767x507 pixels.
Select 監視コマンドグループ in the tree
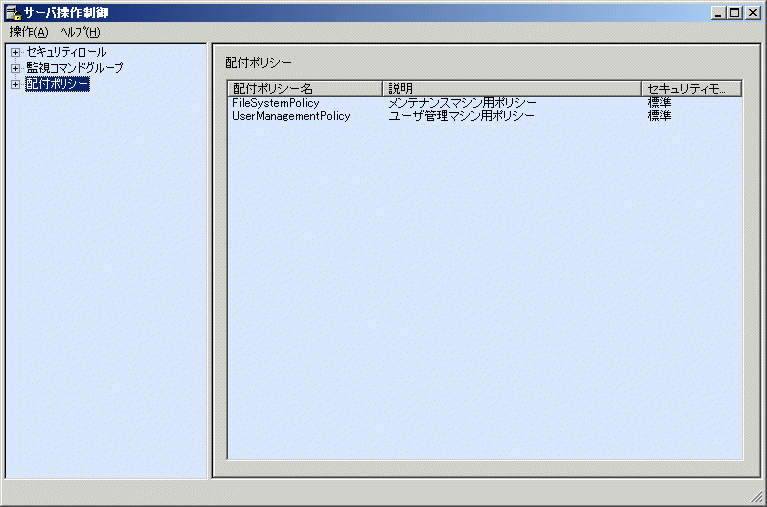[x=75, y=68]
